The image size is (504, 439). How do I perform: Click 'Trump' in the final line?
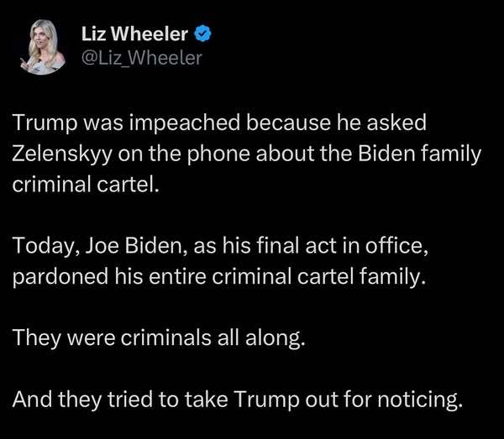266,400
